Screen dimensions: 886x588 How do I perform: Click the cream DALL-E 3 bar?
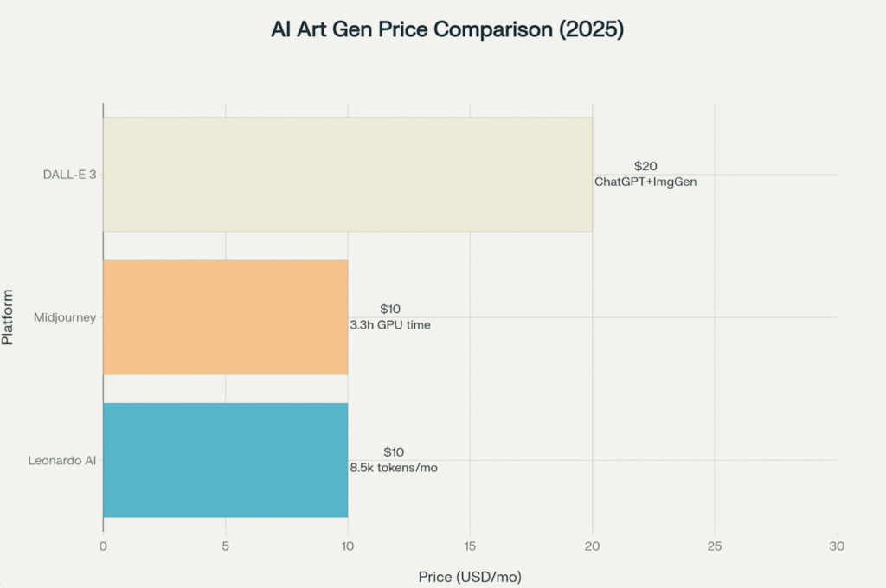[x=347, y=175]
